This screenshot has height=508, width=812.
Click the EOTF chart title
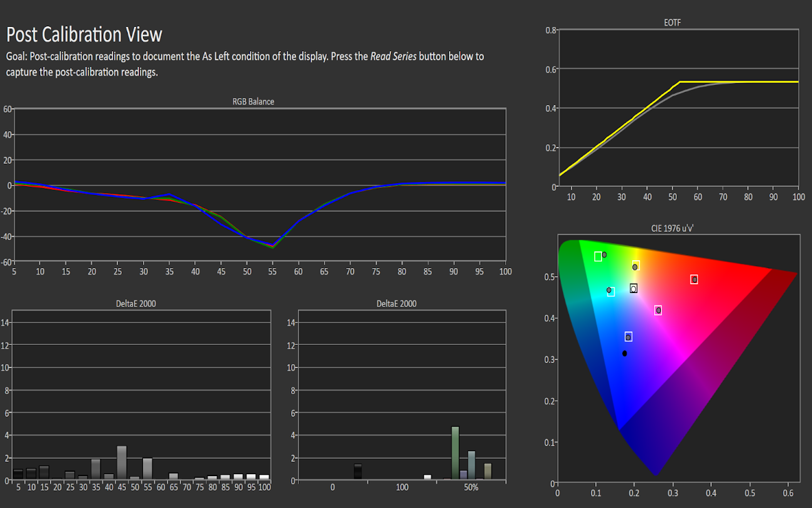pyautogui.click(x=672, y=23)
